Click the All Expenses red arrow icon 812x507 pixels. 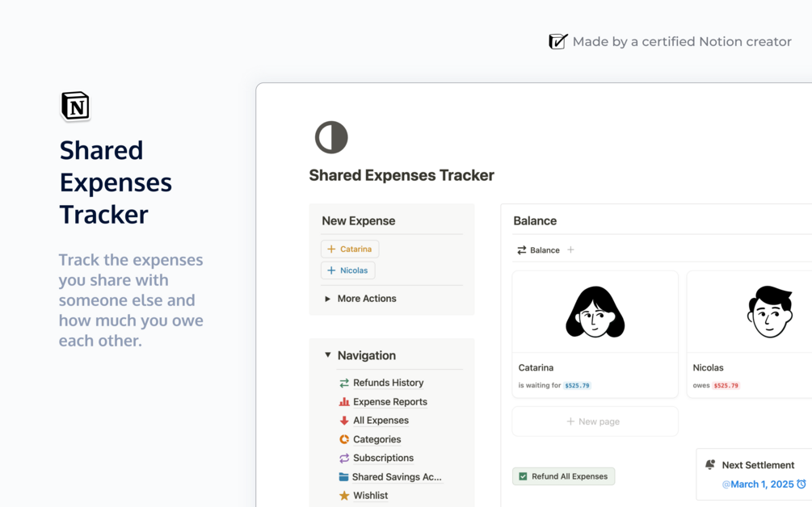coord(344,421)
